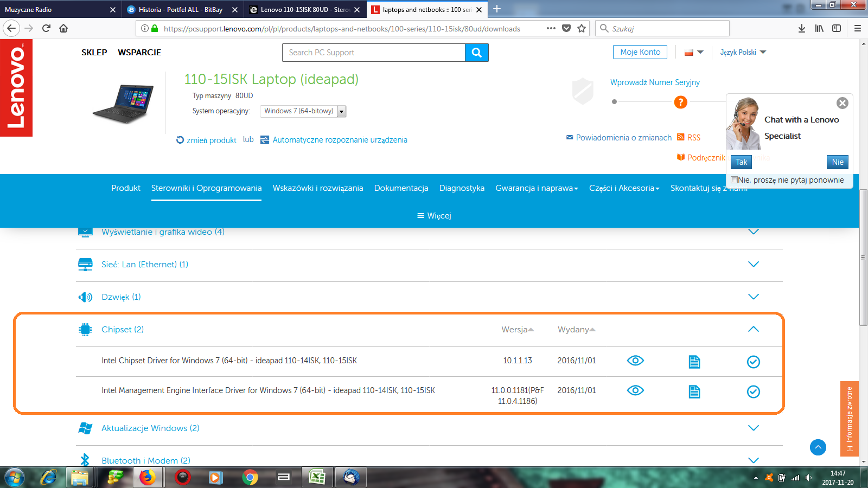Select checkmark for Management Engine Interface Driver
This screenshot has width=868, height=488.
(x=754, y=391)
